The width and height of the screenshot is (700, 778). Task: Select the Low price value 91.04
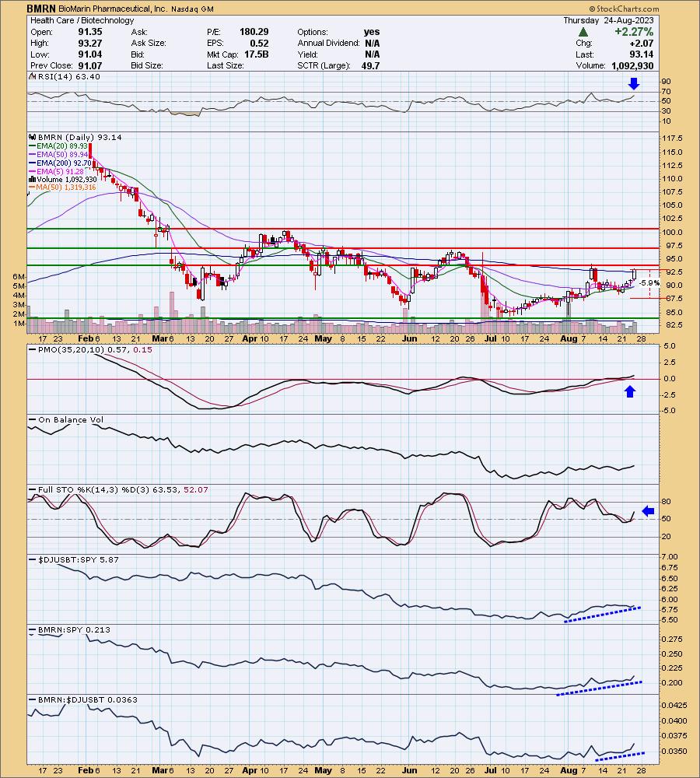coord(89,54)
